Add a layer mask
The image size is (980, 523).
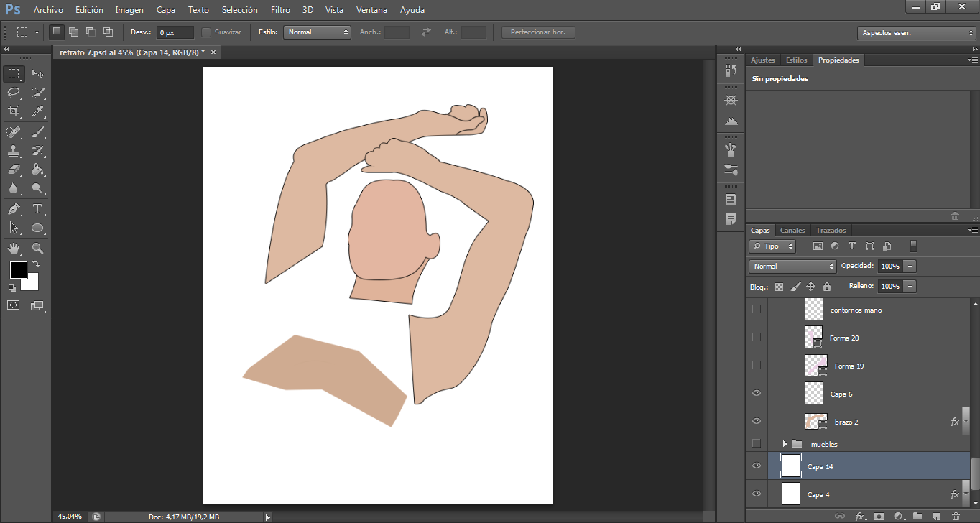coord(878,516)
